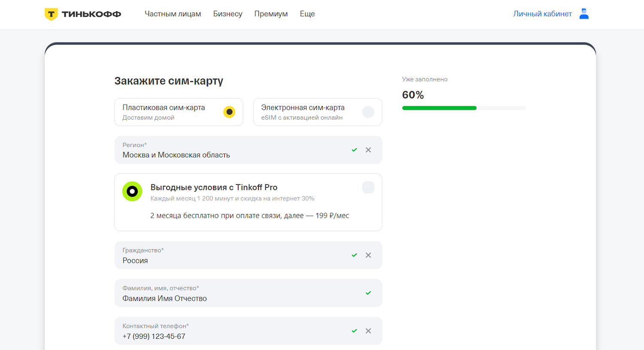
Task: Go to Личный кабинет
Action: [x=543, y=14]
